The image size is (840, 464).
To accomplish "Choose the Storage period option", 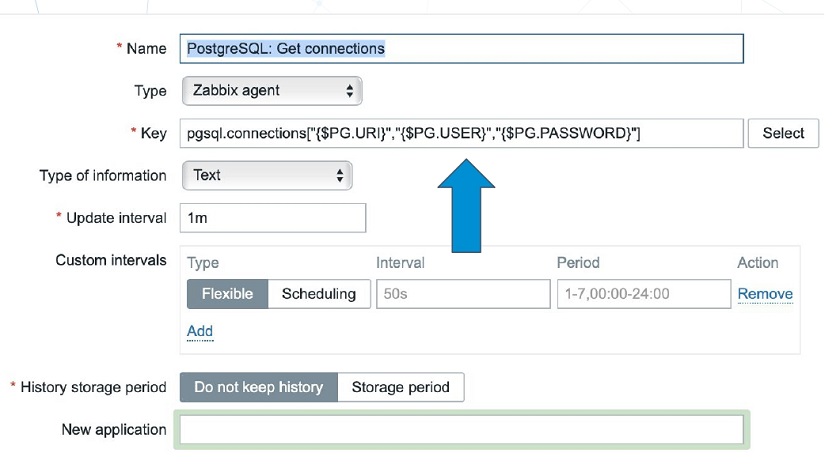I will (x=401, y=387).
